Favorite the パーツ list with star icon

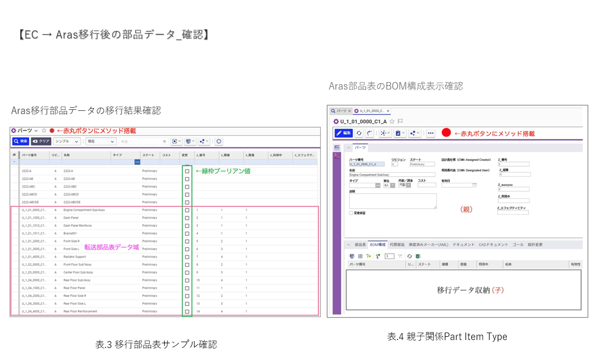pyautogui.click(x=44, y=131)
